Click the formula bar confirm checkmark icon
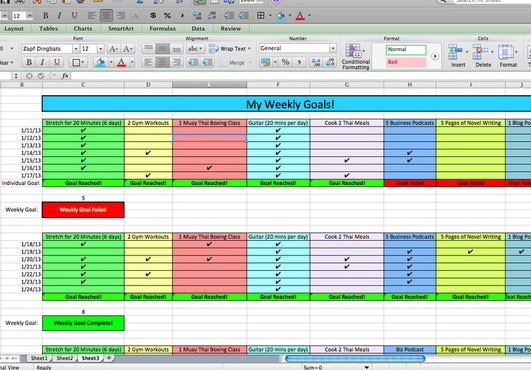Image resolution: width=531 pixels, height=370 pixels. coord(41,76)
